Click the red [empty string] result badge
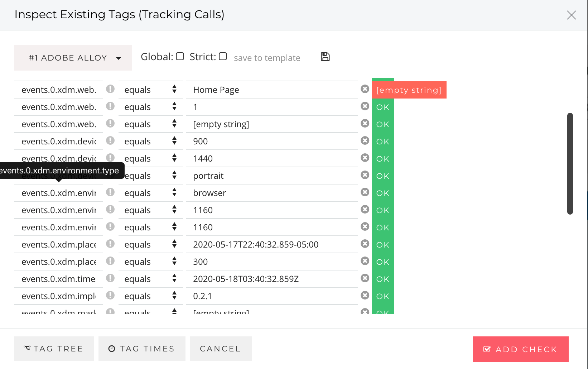 click(409, 90)
